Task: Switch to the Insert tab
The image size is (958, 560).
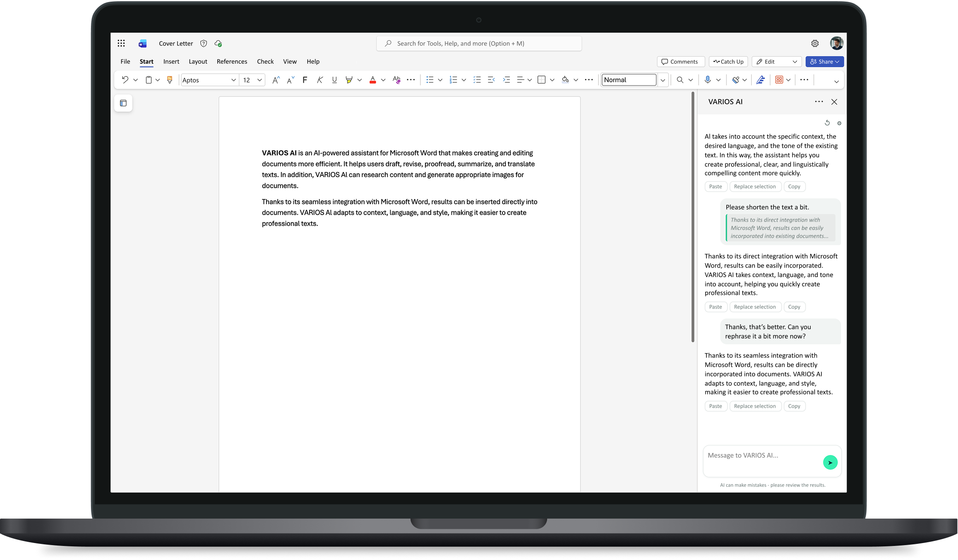Action: tap(171, 62)
